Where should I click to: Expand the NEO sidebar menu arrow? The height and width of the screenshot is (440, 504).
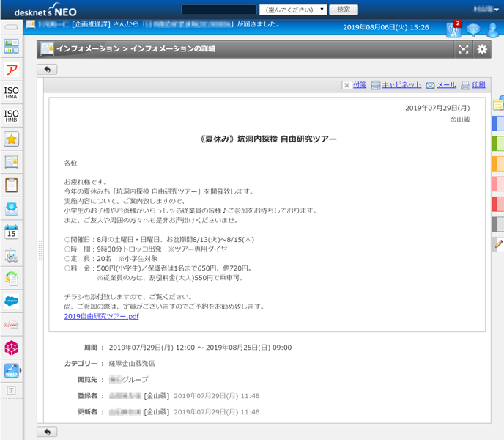(x=21, y=370)
